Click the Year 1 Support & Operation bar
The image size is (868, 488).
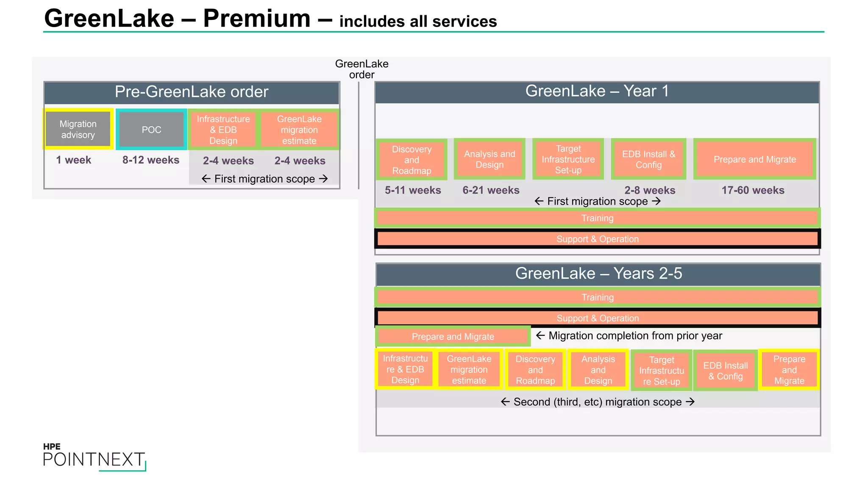(x=597, y=239)
